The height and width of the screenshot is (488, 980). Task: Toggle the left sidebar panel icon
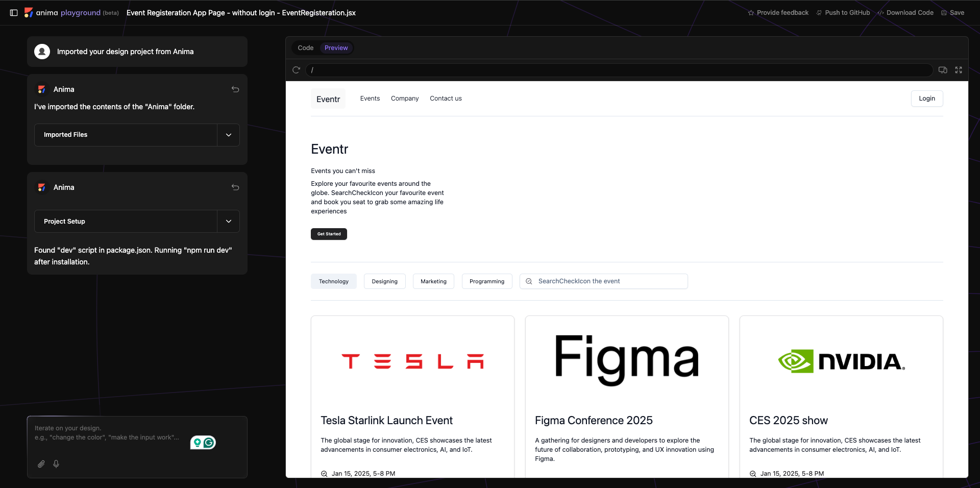coord(14,13)
